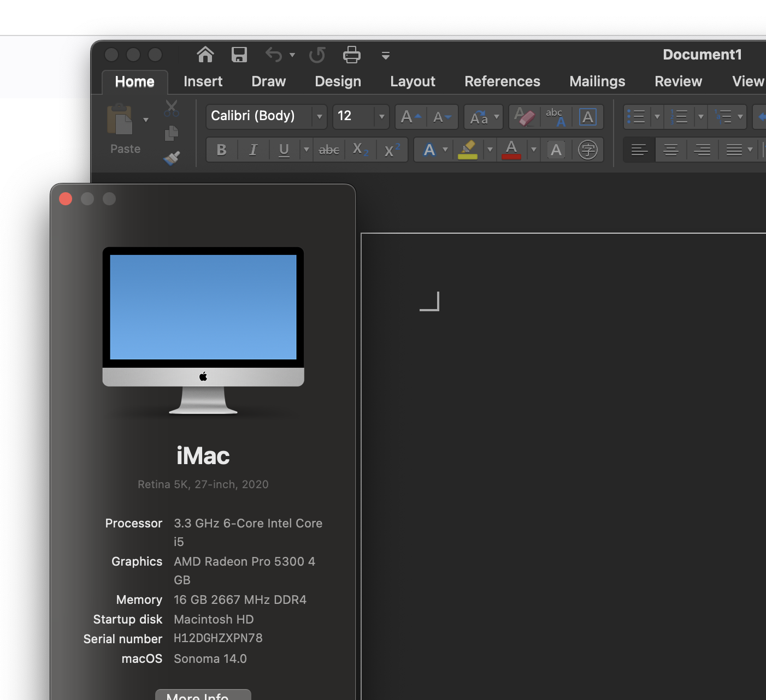Image resolution: width=766 pixels, height=700 pixels.
Task: Insert a bulleted list
Action: tap(637, 117)
